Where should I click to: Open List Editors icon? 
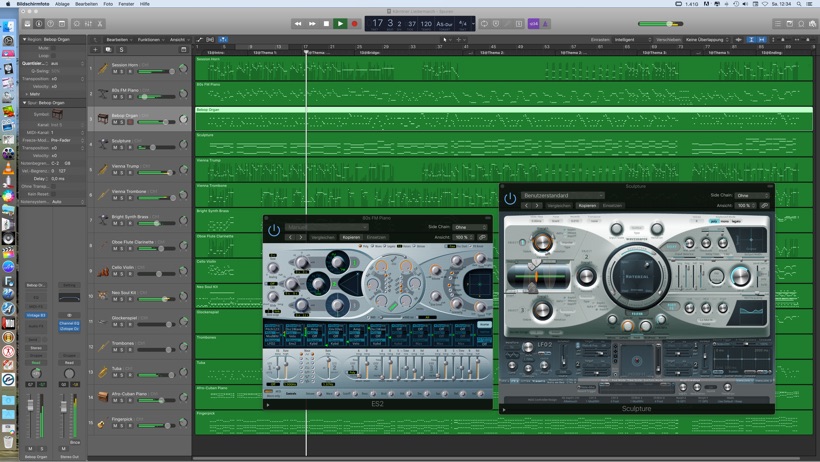point(778,24)
